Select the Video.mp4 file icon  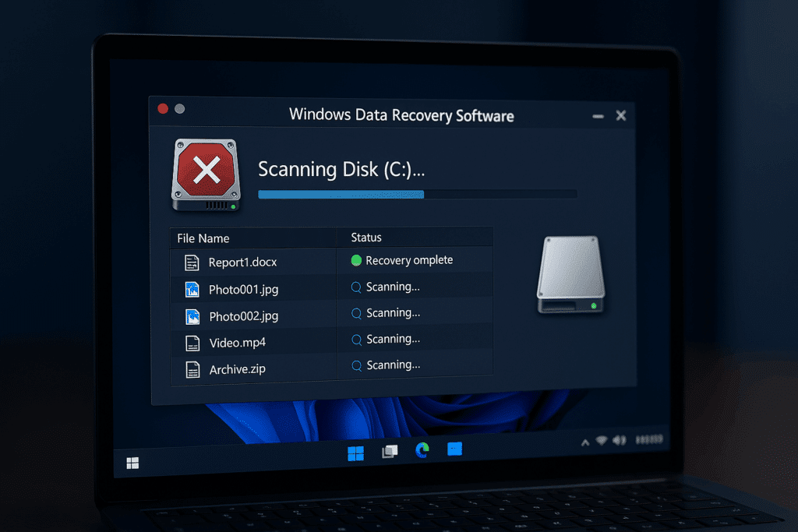192,342
